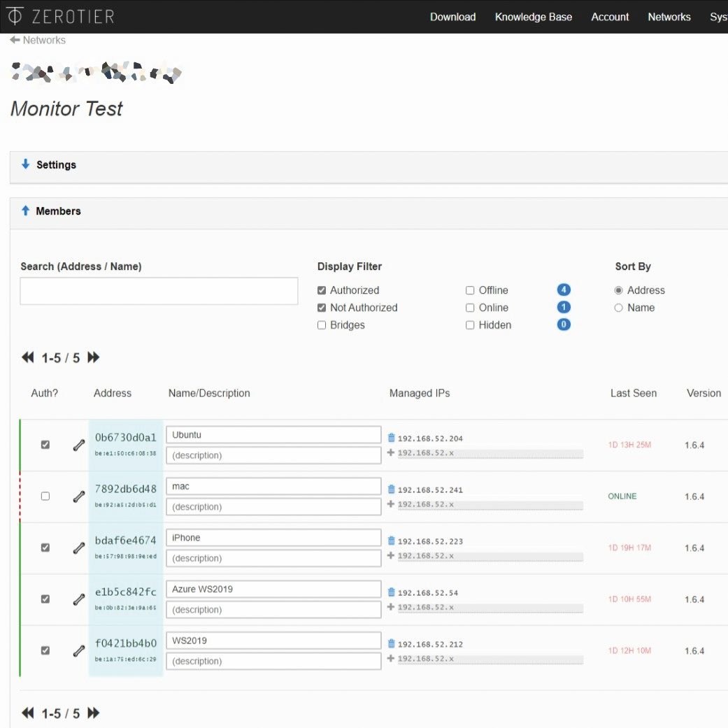The width and height of the screenshot is (728, 728).
Task: Click the Search Address / Name field
Action: [159, 291]
